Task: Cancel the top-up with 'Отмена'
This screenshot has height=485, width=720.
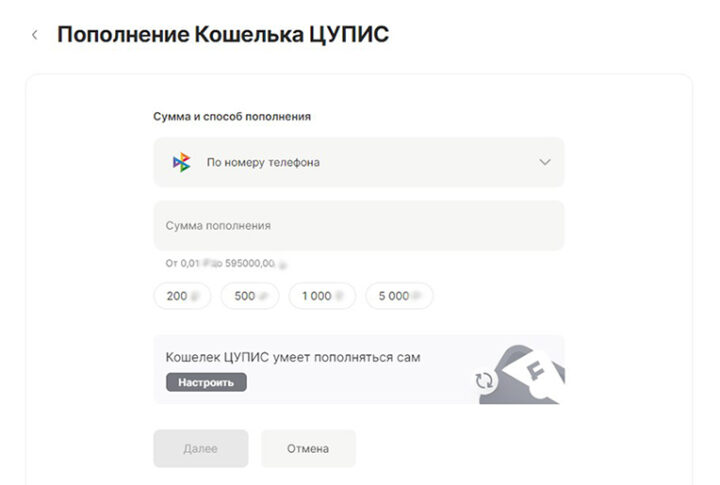Action: click(308, 449)
